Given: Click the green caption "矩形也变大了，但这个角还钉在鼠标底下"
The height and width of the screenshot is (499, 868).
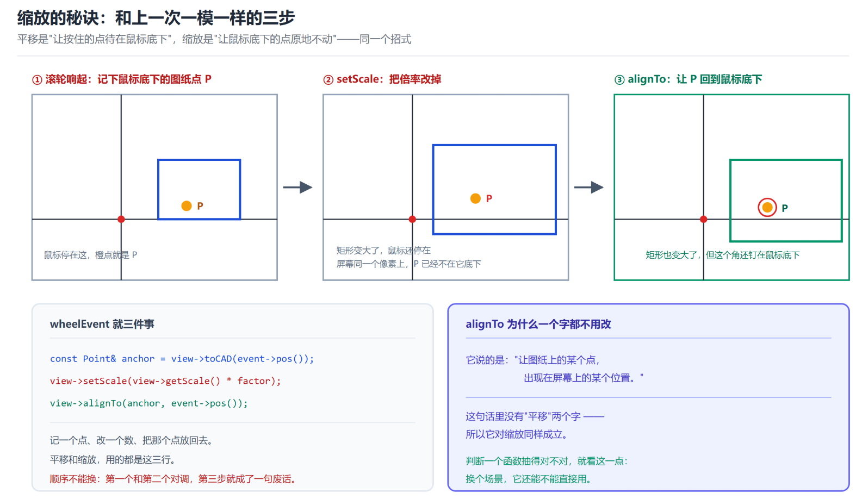Looking at the screenshot, I should 723,255.
